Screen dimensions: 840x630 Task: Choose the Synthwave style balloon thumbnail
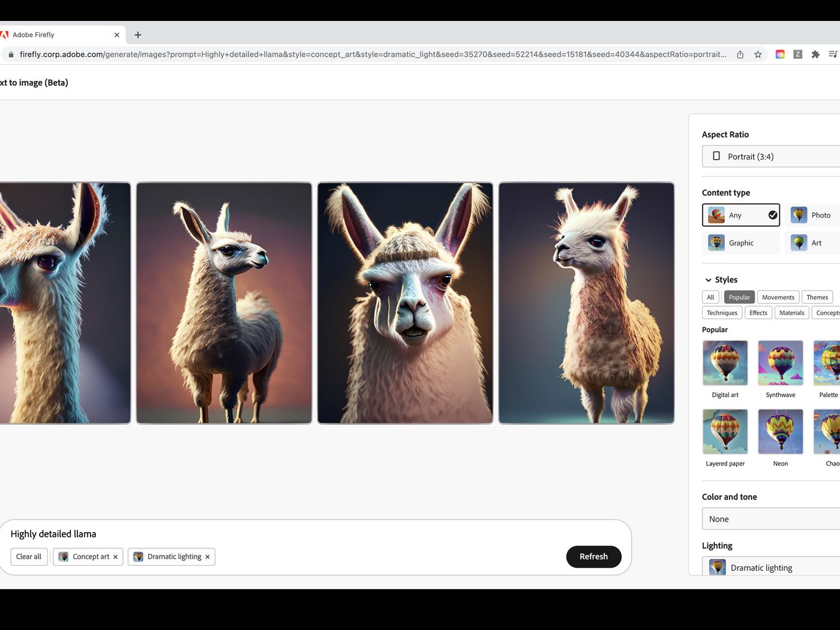tap(780, 363)
